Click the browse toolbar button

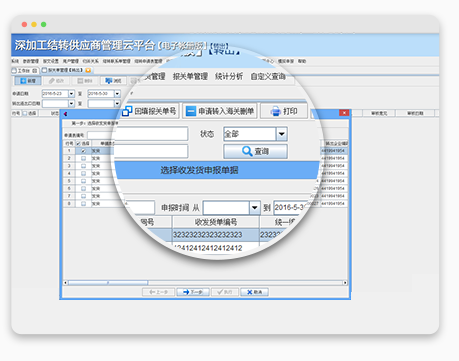pos(113,81)
